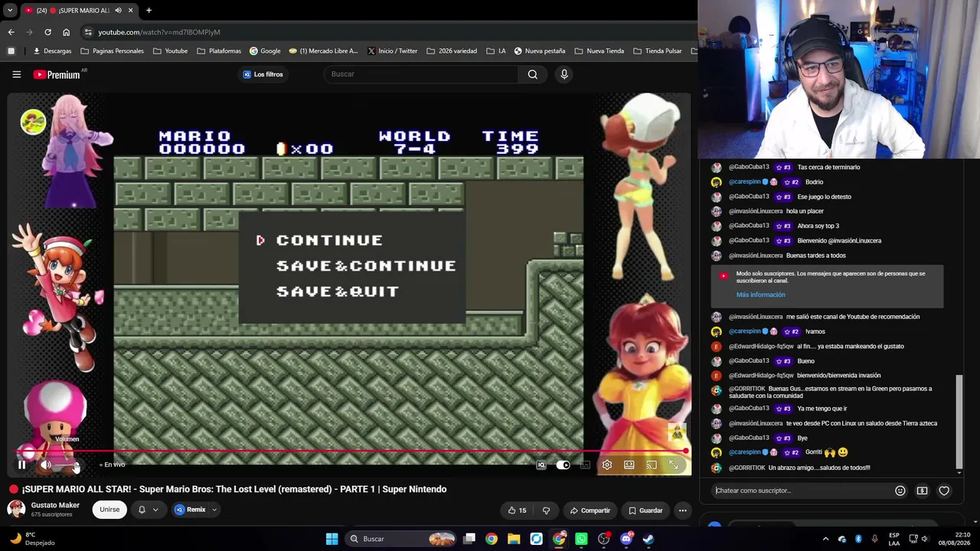This screenshot has width=980, height=551.
Task: Open the Mercado Libre bookmark
Action: pyautogui.click(x=323, y=51)
